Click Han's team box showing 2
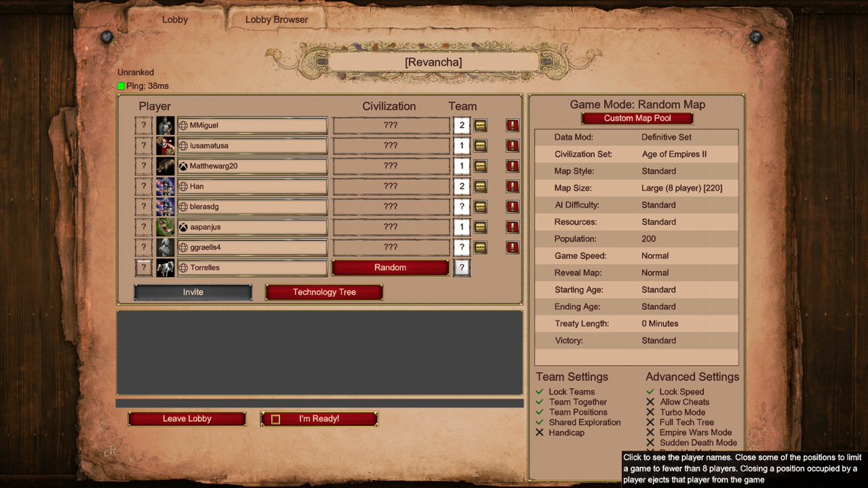The height and width of the screenshot is (488, 868). click(x=462, y=187)
